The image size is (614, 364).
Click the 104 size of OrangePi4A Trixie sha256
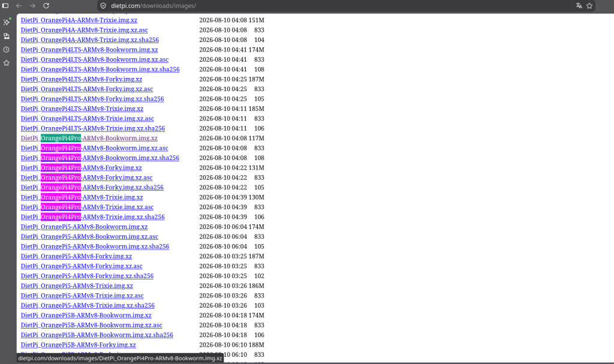point(259,40)
